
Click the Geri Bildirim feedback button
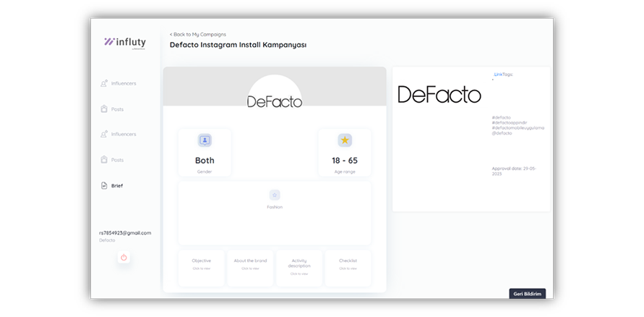[x=528, y=294]
